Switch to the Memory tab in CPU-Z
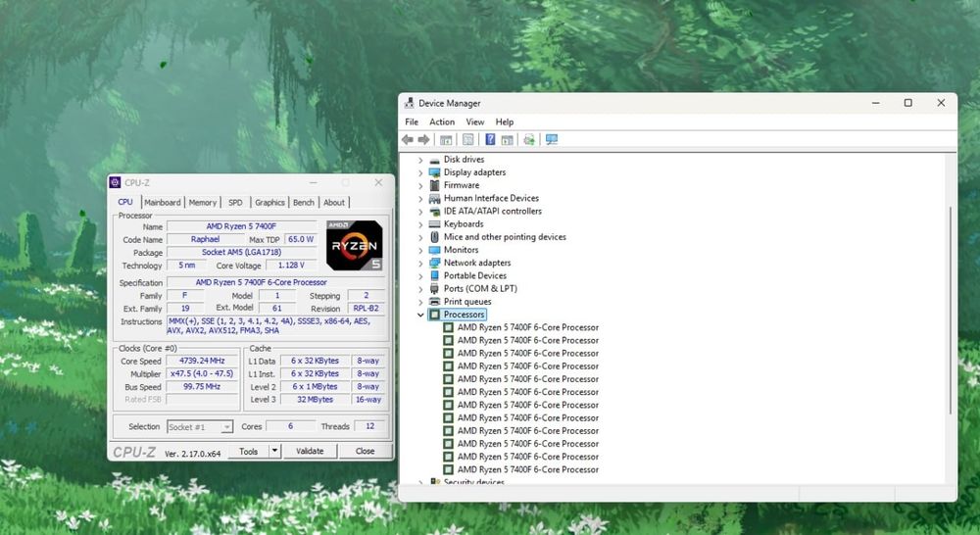The width and height of the screenshot is (980, 535). click(203, 203)
